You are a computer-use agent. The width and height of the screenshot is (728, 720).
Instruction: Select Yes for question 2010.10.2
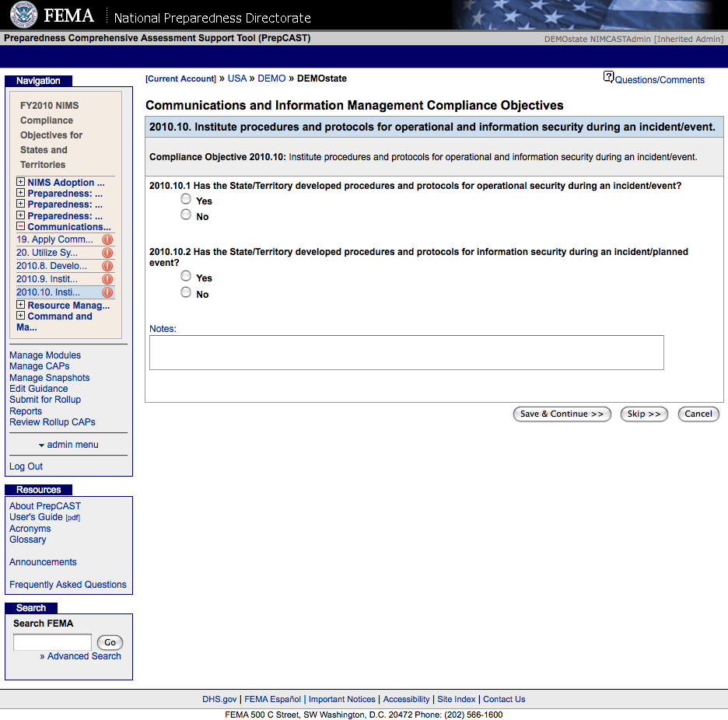click(x=186, y=276)
